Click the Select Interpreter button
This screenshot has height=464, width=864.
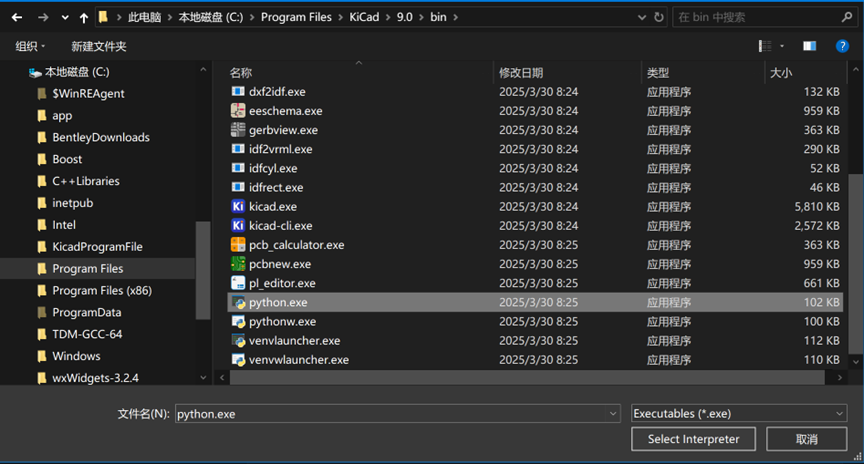[x=693, y=439]
